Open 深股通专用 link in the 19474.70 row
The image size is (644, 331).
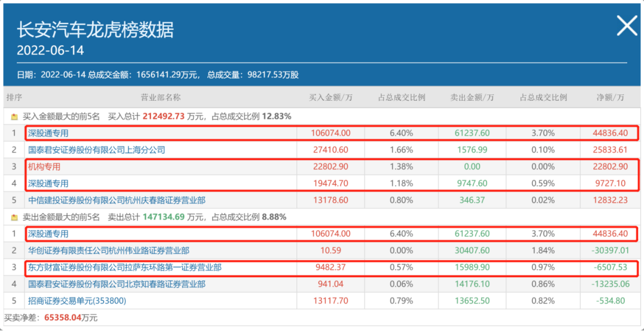tap(48, 183)
